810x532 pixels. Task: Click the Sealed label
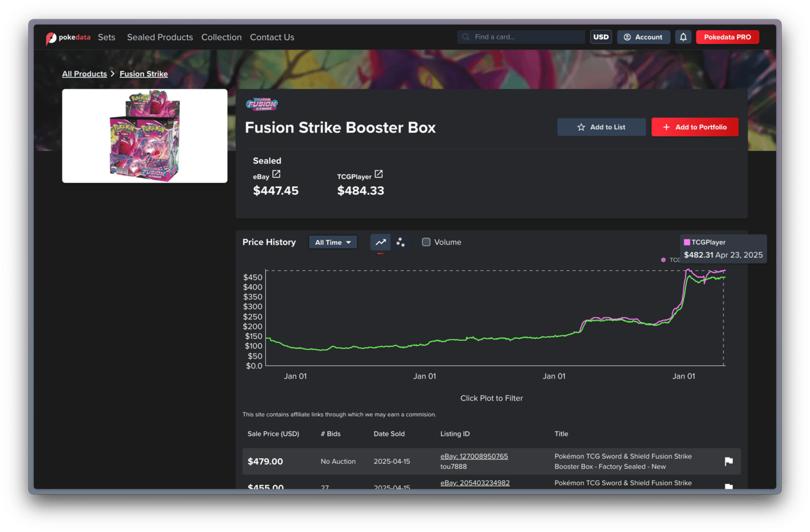coord(267,161)
